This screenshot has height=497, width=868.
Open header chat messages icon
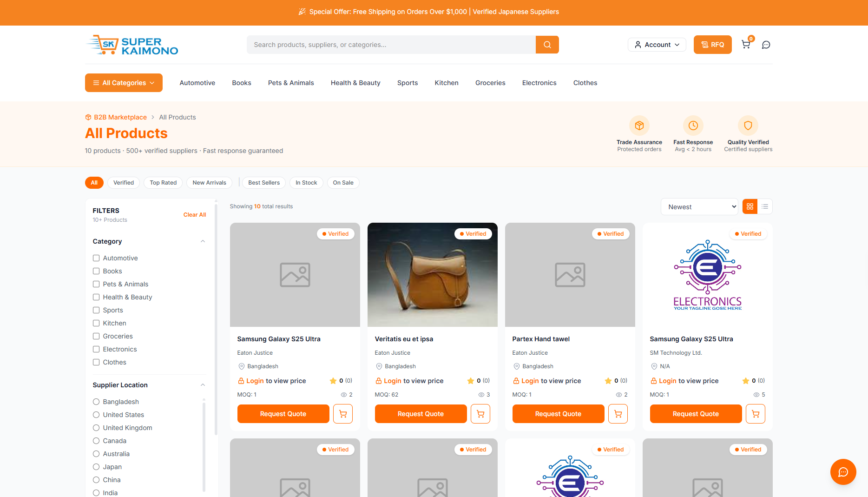(x=766, y=45)
